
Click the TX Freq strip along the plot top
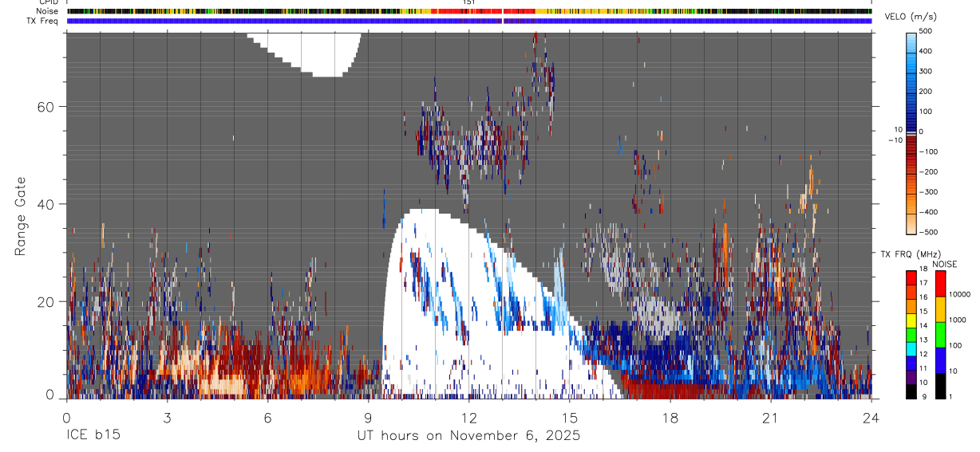[469, 21]
